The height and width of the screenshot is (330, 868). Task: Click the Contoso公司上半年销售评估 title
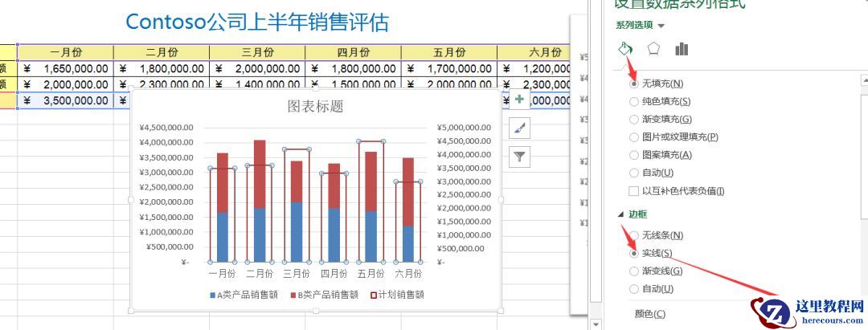(257, 22)
